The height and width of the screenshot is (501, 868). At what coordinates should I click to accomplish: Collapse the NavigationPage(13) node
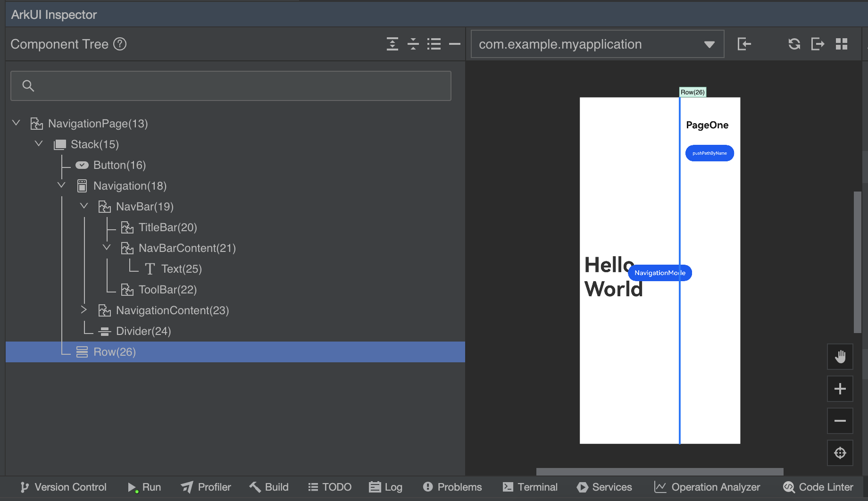coord(16,123)
